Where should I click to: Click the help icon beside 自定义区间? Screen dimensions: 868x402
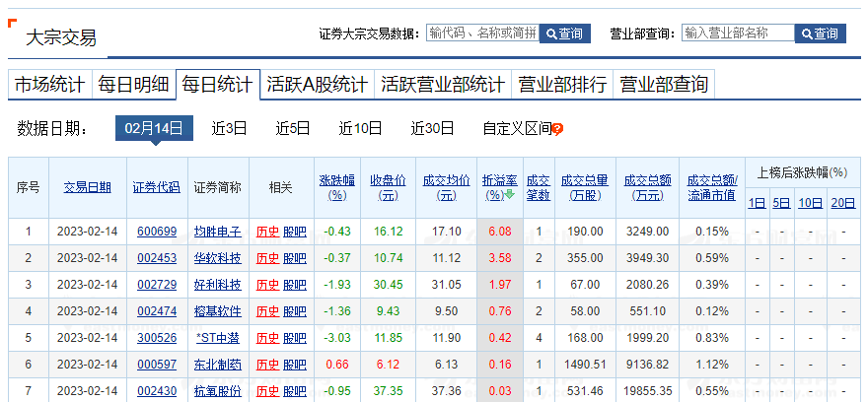pyautogui.click(x=557, y=129)
